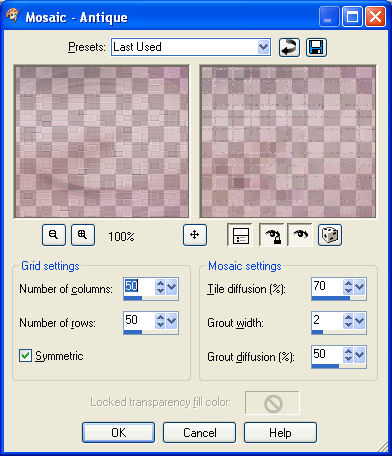Click the navigate crosshair button
Screen dimensions: 392x456
click(x=195, y=235)
